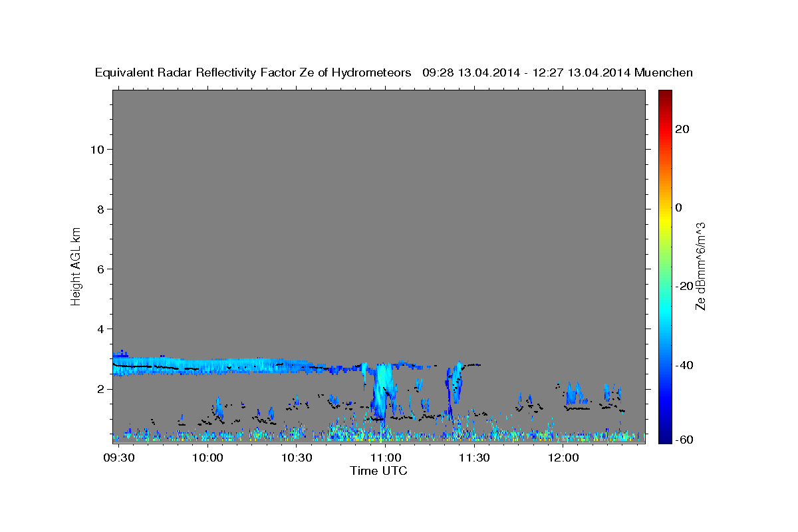Screen dimensions: 798x532
Task: Click the Ze dBmm^6/m^3 colorbar title
Action: click(700, 266)
